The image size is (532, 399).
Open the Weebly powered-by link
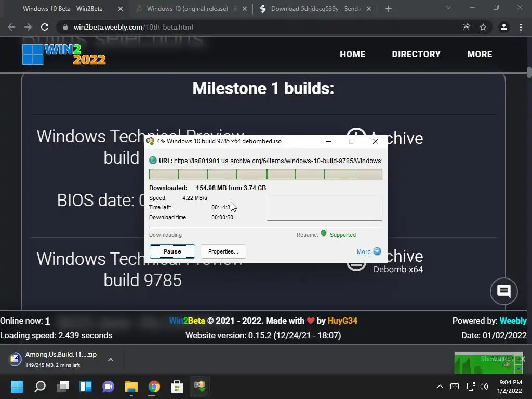coord(513,321)
